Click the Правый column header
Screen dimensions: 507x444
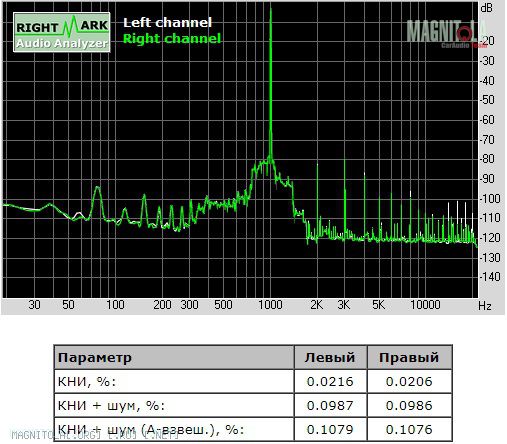pyautogui.click(x=409, y=358)
